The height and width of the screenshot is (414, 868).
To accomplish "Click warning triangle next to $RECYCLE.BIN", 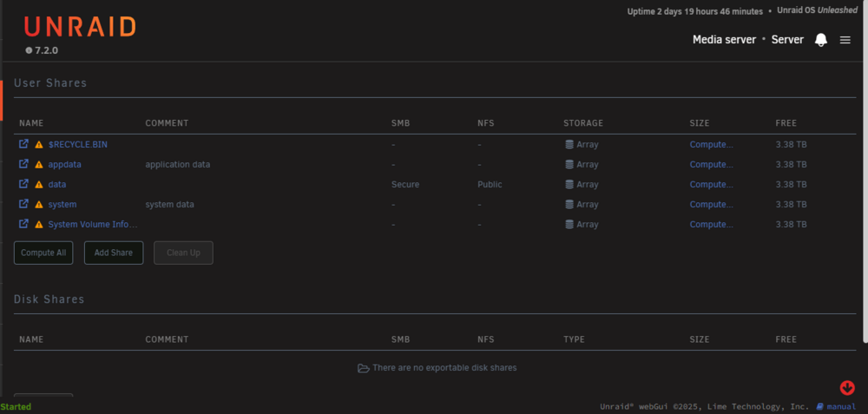I will click(39, 144).
